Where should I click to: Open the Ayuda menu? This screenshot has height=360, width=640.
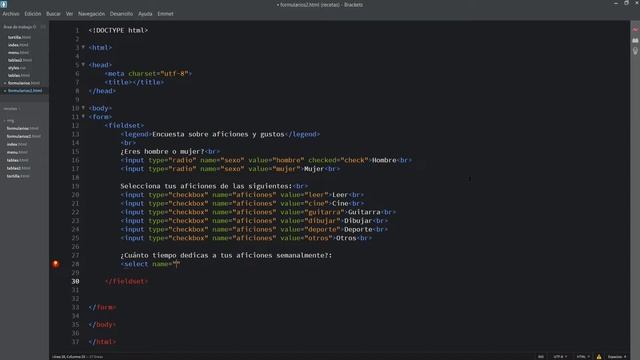[145, 14]
